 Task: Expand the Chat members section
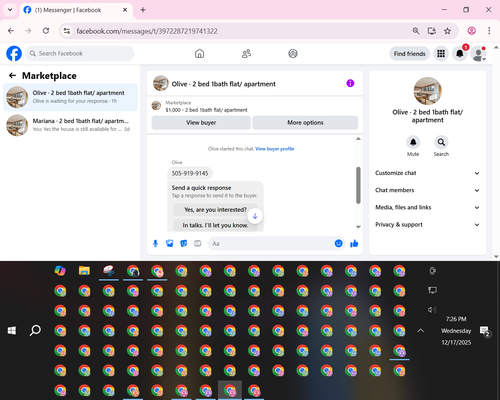pyautogui.click(x=427, y=190)
